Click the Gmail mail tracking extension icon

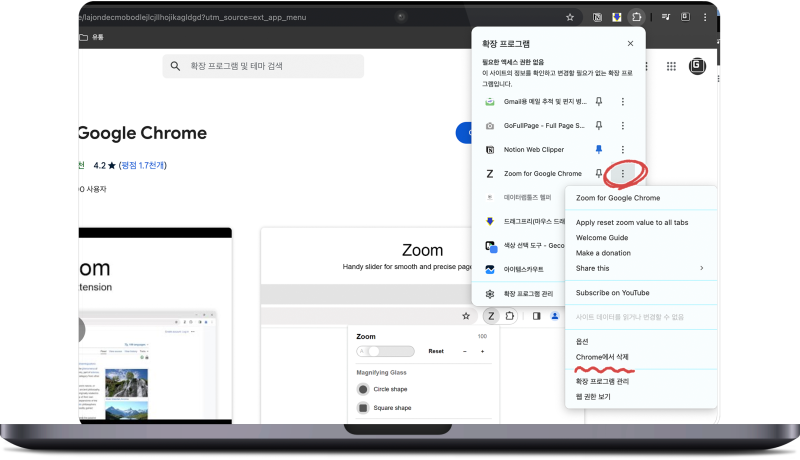[x=490, y=101]
